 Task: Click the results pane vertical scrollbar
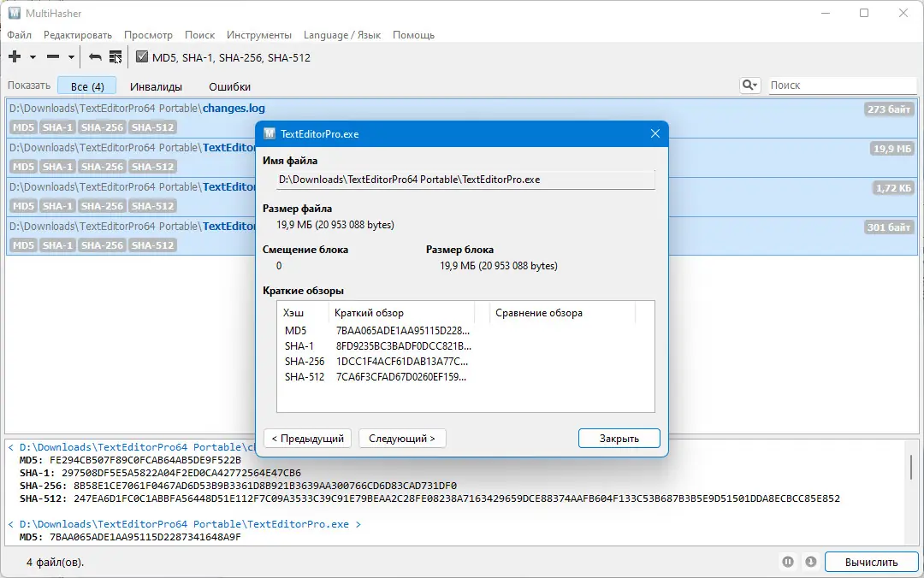point(911,467)
